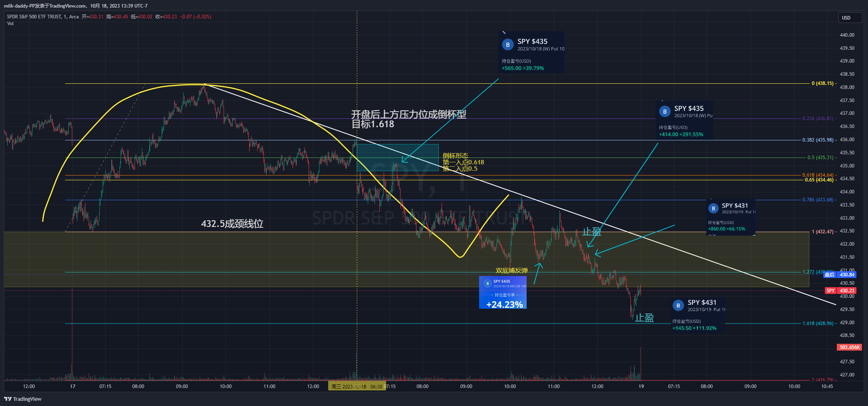Click the TradingView logo at bottom left

(23, 399)
